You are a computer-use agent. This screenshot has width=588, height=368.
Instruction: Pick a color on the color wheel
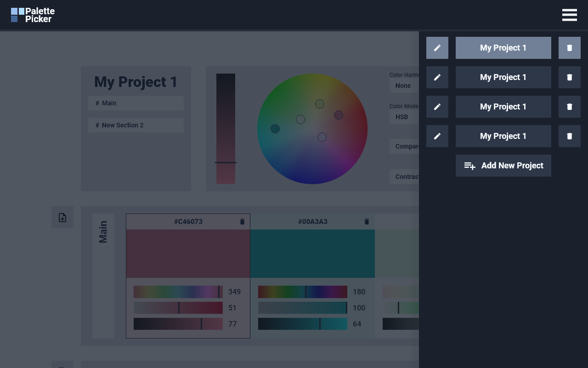click(312, 129)
